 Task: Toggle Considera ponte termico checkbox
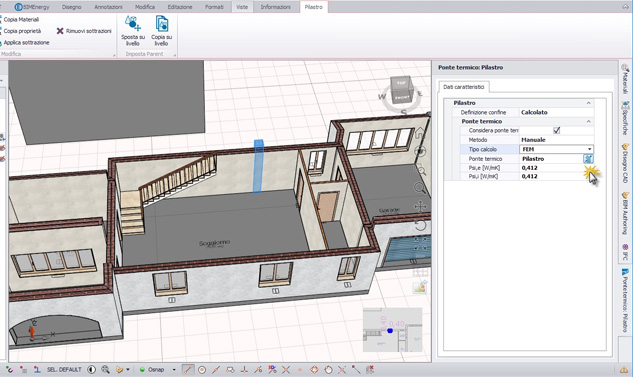[557, 130]
